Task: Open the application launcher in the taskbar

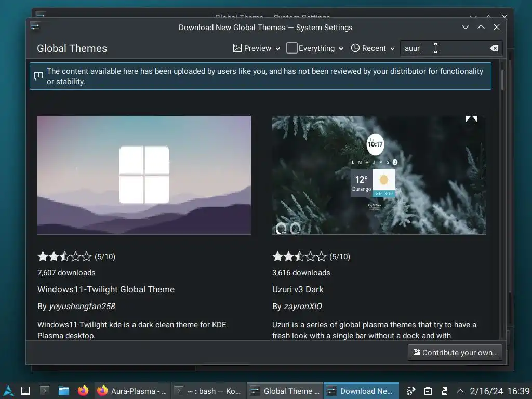Action: pos(8,391)
